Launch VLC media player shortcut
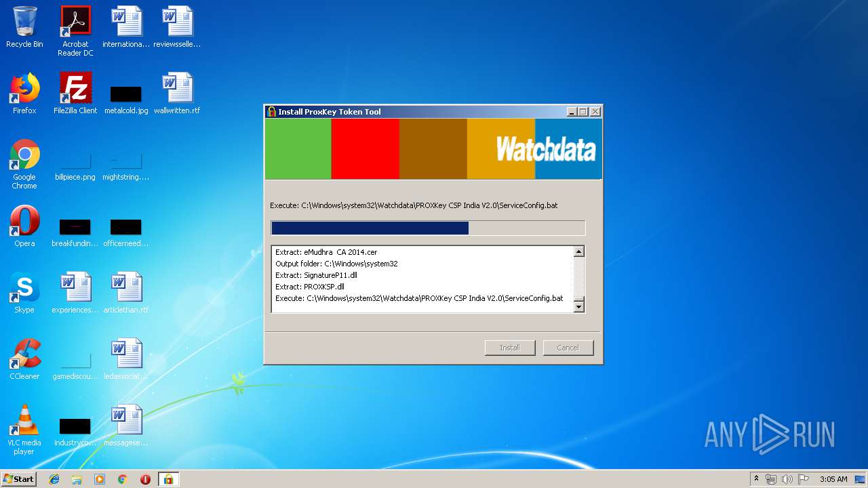 tap(24, 430)
